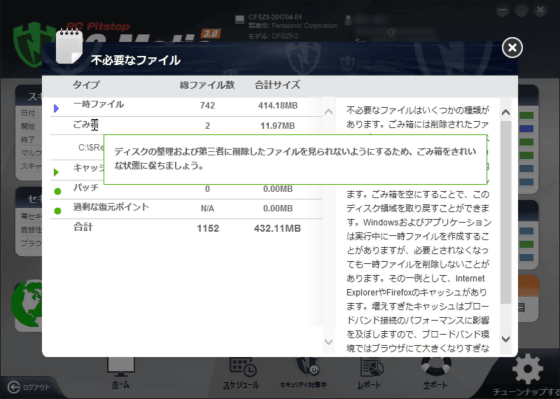
Task: Click the 合計サイズ column header
Action: [x=278, y=85]
